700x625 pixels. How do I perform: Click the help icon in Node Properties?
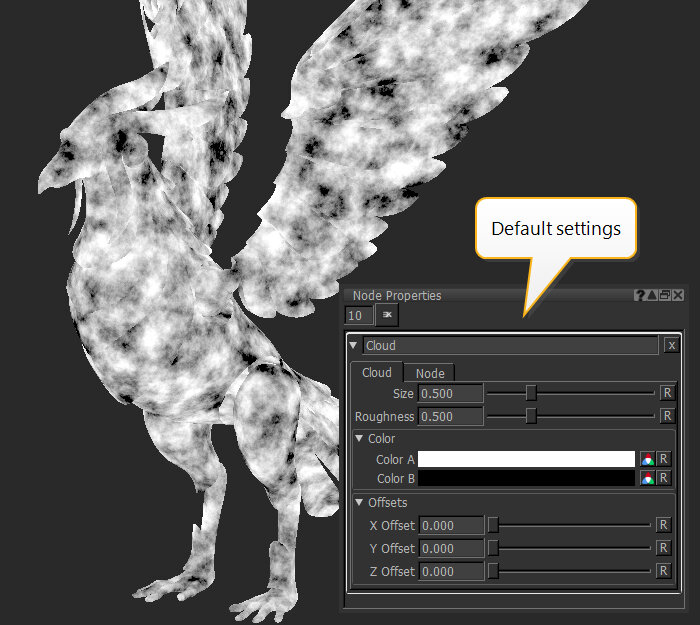[x=640, y=295]
